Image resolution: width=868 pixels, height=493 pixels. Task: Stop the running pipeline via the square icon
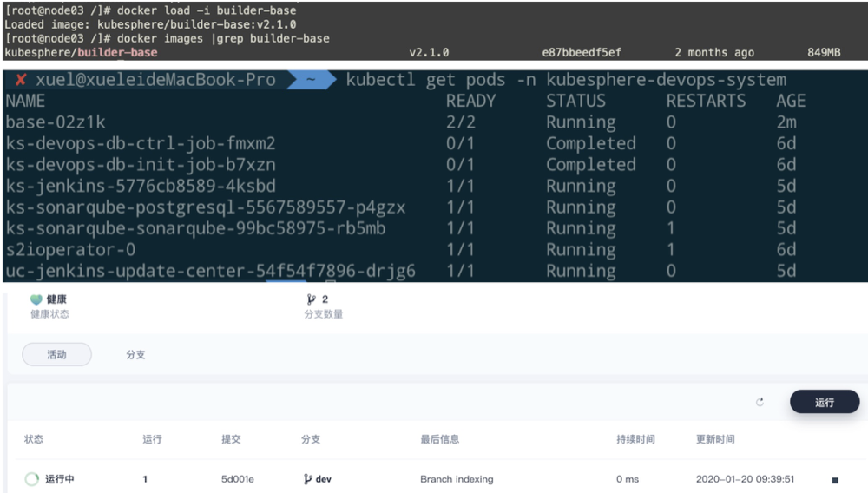click(x=835, y=480)
